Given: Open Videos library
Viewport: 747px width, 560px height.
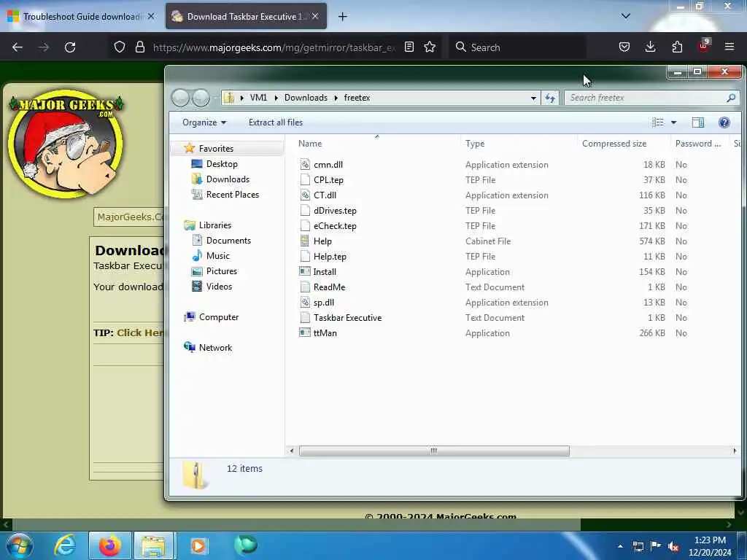Looking at the screenshot, I should (219, 286).
